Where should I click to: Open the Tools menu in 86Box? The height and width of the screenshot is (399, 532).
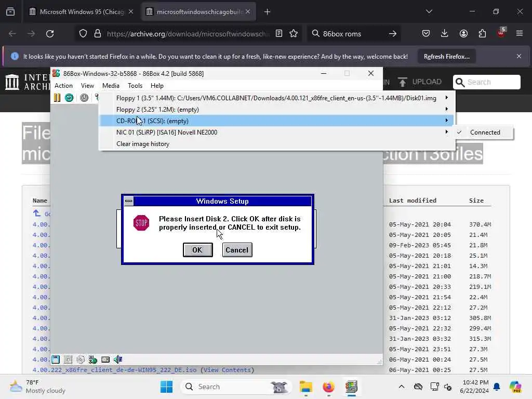135,86
